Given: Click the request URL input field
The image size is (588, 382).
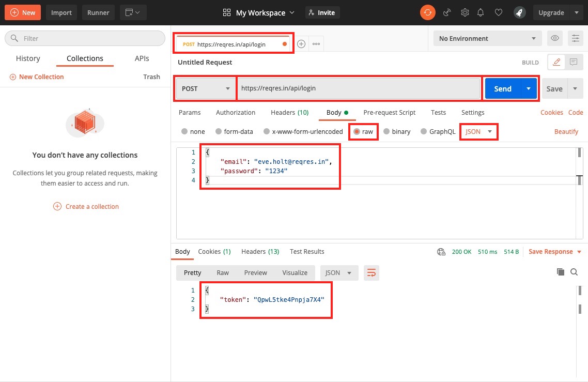Looking at the screenshot, I should (359, 88).
